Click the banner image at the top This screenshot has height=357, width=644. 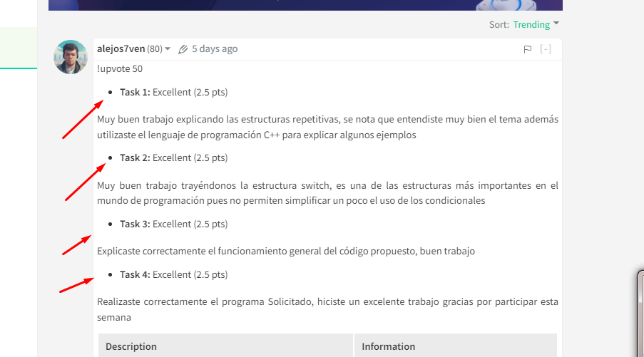pyautogui.click(x=305, y=5)
